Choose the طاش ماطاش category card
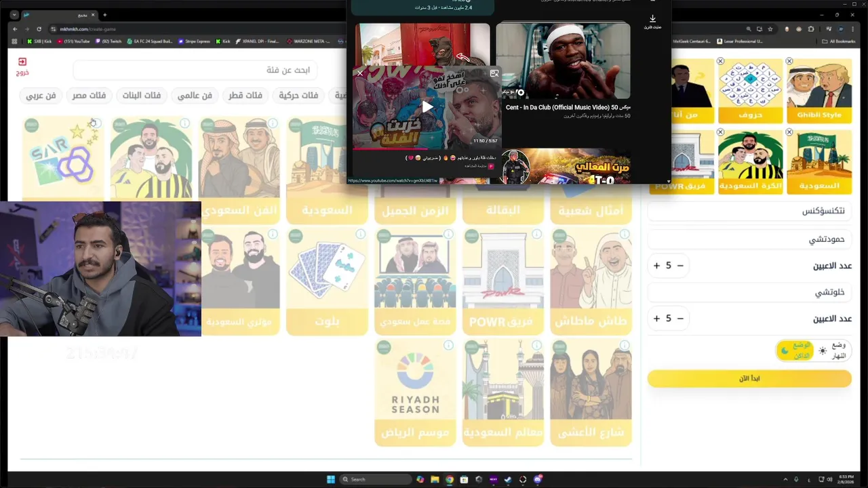The image size is (868, 488). [x=591, y=281]
